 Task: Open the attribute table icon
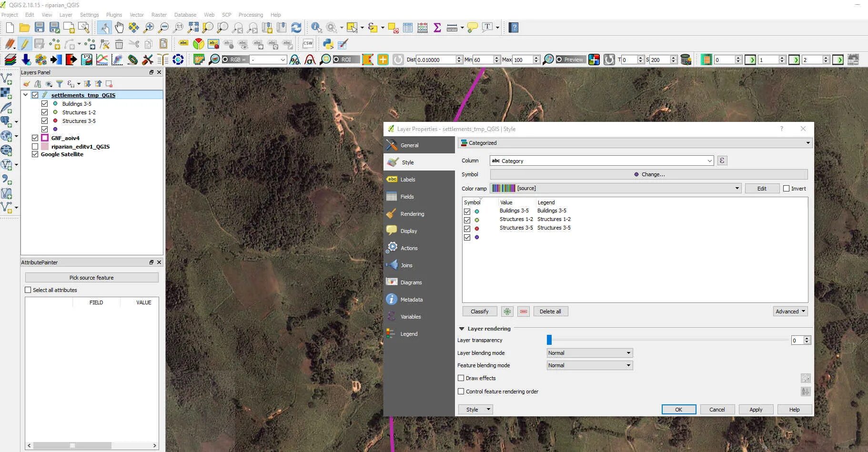[x=408, y=28]
